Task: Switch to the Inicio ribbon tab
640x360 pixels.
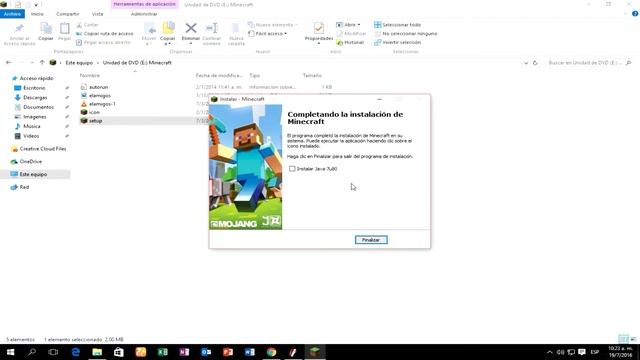Action: [x=37, y=14]
